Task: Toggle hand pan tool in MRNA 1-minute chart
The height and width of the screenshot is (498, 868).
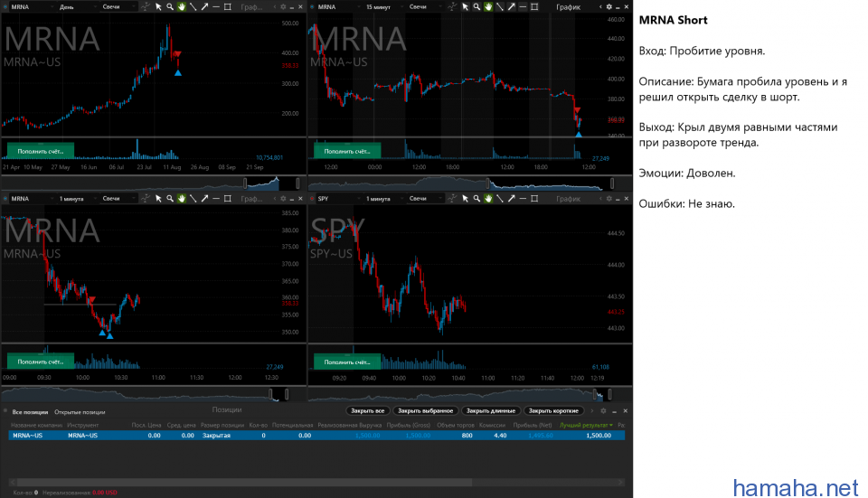Action: pos(181,198)
